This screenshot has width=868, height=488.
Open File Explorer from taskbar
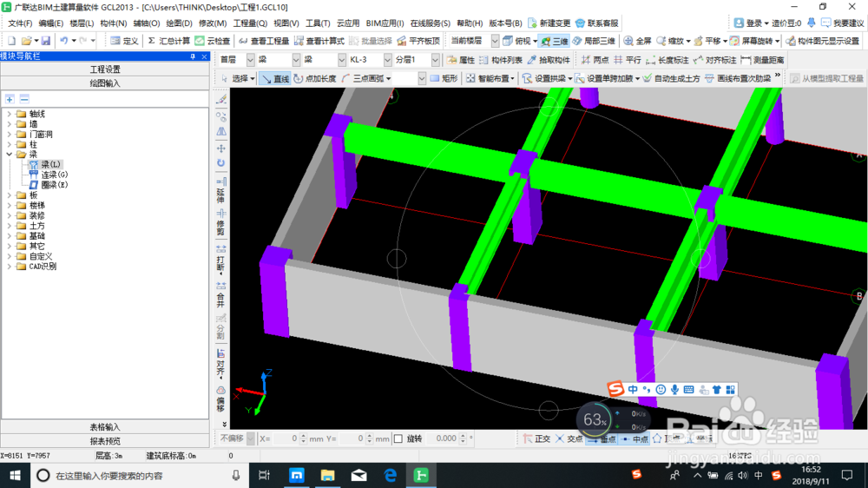pyautogui.click(x=328, y=475)
